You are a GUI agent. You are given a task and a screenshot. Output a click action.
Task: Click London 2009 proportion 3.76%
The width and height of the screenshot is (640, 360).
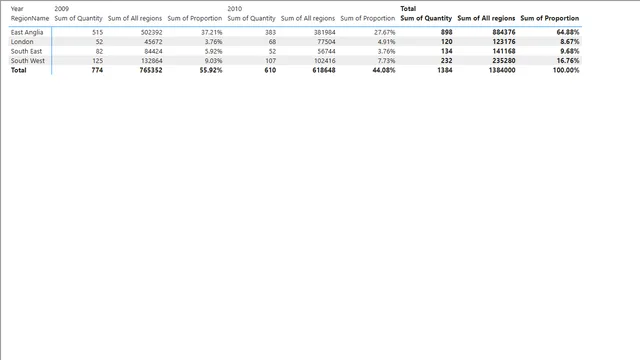click(213, 42)
